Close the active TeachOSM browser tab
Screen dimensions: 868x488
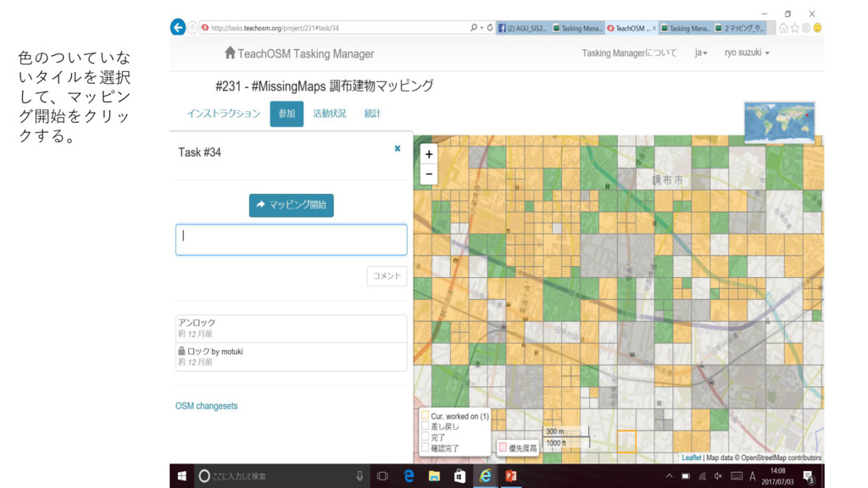[654, 28]
